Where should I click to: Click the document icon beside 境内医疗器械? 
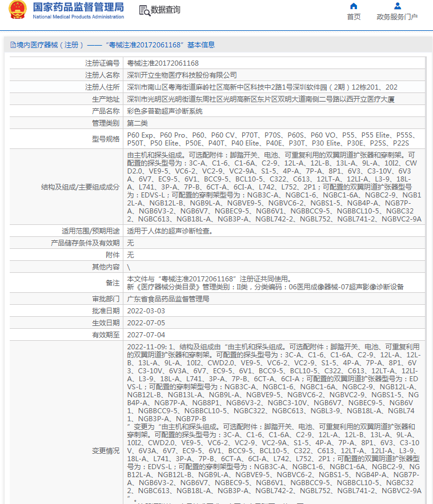[x=13, y=45]
